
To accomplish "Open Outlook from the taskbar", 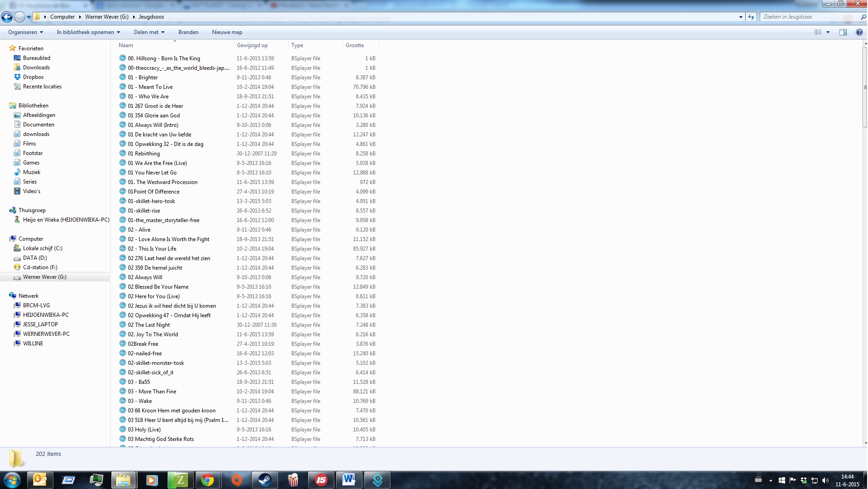I will point(40,480).
